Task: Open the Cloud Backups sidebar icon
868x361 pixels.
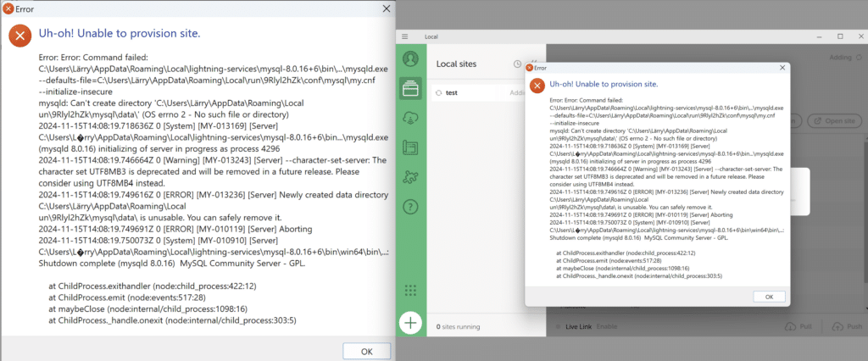Action: [411, 118]
